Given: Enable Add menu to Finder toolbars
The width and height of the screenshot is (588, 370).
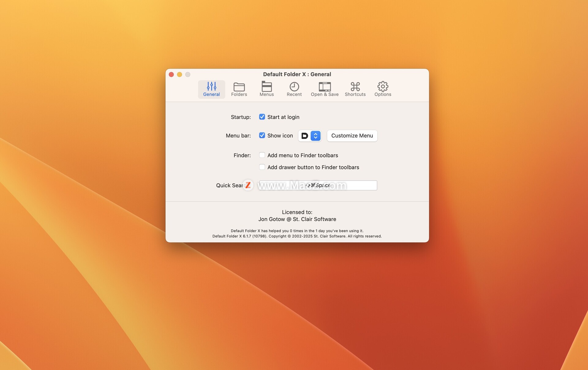Looking at the screenshot, I should click(x=262, y=155).
